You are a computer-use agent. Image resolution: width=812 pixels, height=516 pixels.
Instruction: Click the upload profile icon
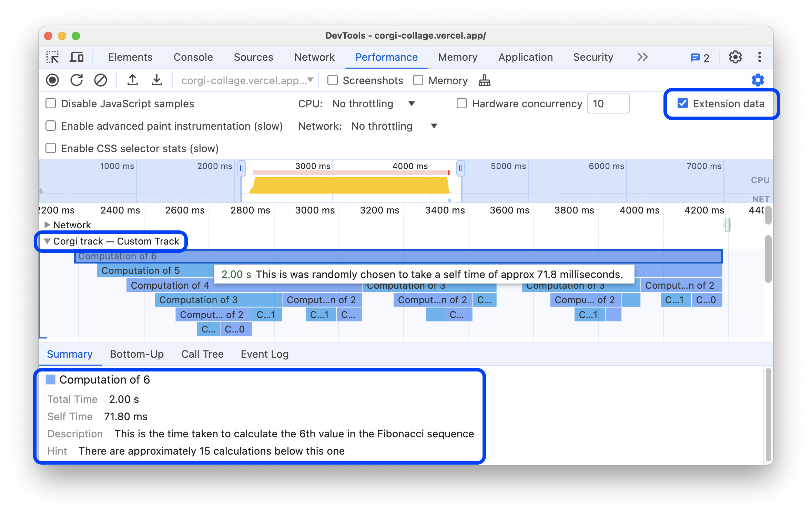131,80
